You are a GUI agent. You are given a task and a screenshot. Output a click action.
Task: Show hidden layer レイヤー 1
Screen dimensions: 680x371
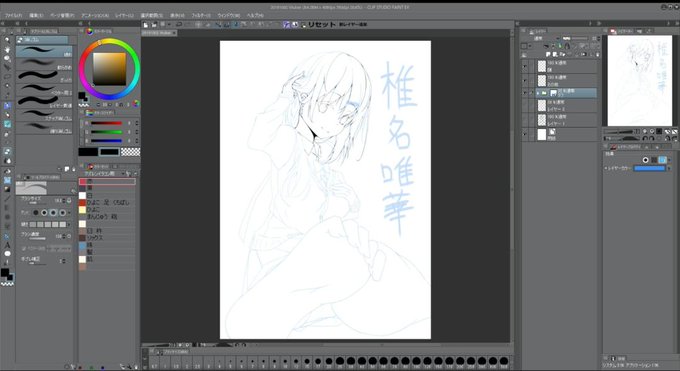click(525, 120)
